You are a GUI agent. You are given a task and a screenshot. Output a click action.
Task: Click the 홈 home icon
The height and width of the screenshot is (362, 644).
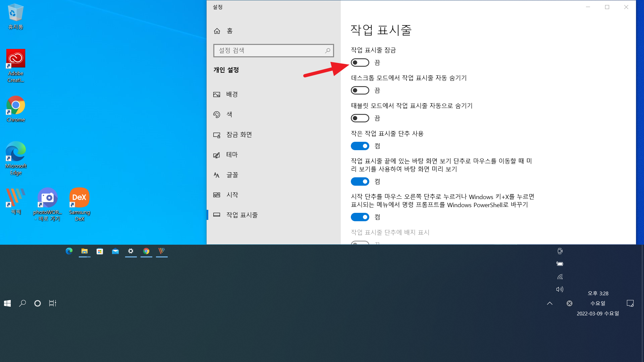[217, 31]
